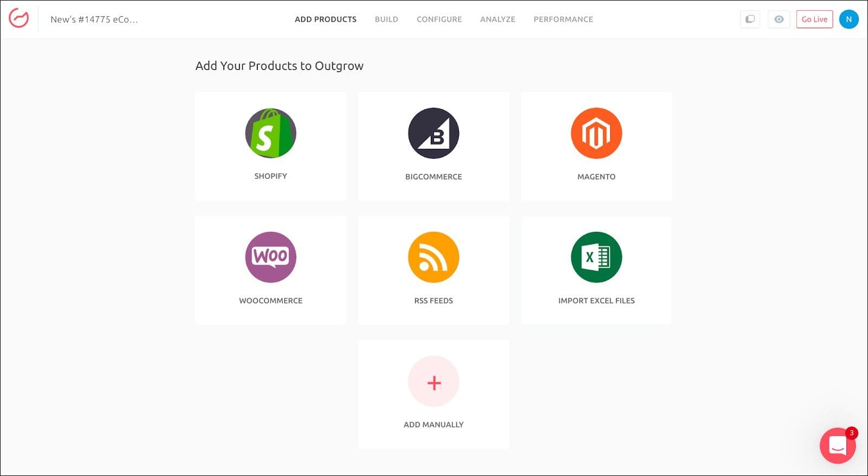The width and height of the screenshot is (868, 476).
Task: Click the Shopify shopping bag icon
Action: [x=270, y=133]
